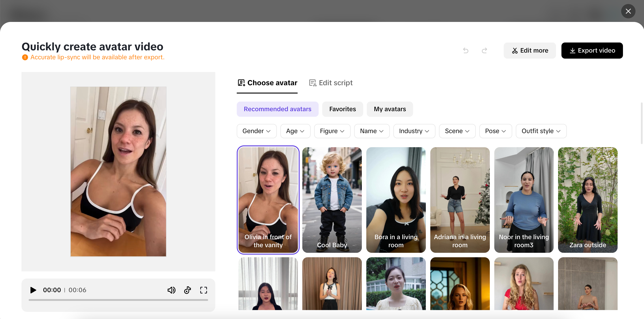Play the avatar preview video
644x319 pixels.
pyautogui.click(x=33, y=290)
